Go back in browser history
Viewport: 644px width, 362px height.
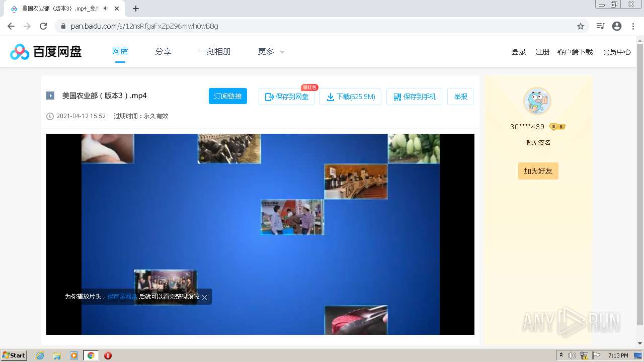11,26
